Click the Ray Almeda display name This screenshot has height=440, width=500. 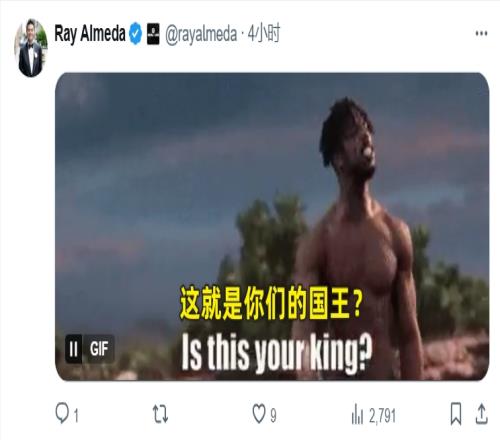tap(90, 34)
